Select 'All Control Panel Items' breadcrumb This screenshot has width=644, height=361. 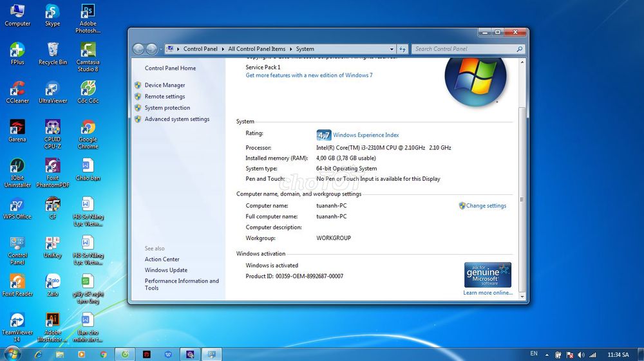click(x=257, y=49)
